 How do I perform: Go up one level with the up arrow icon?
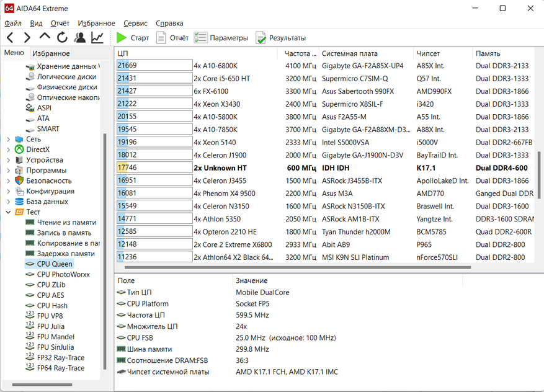[x=45, y=37]
